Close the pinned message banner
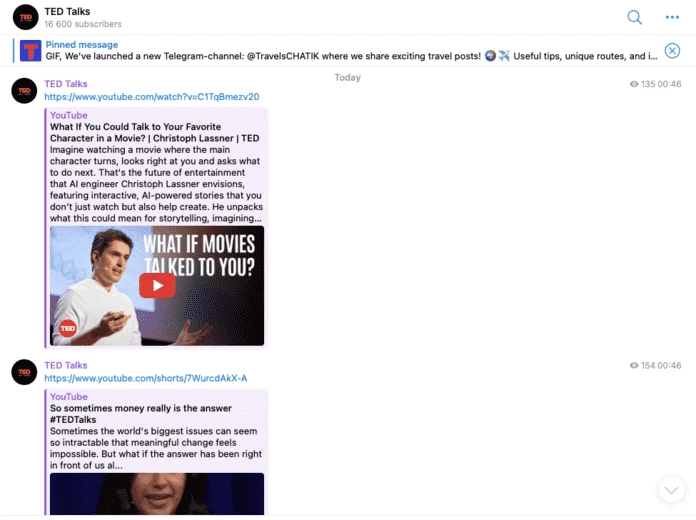This screenshot has width=696, height=520. click(x=672, y=51)
